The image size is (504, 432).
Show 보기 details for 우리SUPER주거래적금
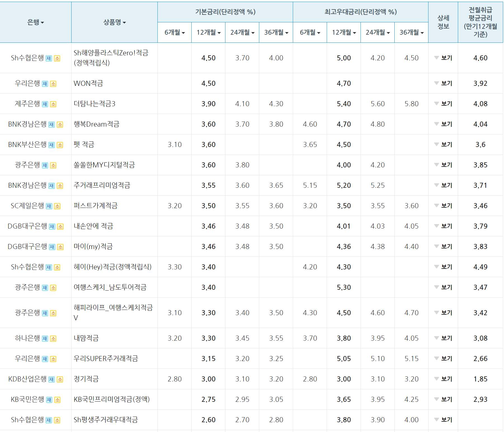tap(443, 359)
